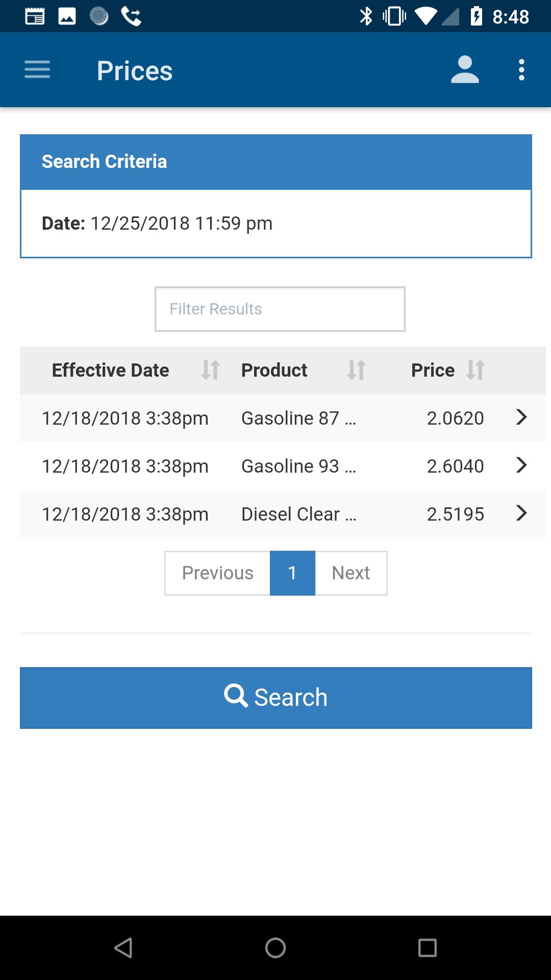The height and width of the screenshot is (980, 551).
Task: Sort by Product column arrows
Action: click(356, 370)
